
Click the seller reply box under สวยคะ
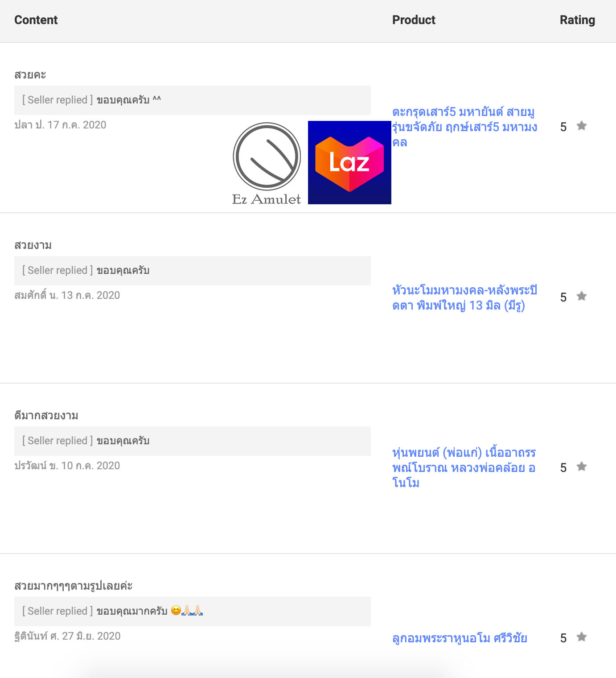193,100
